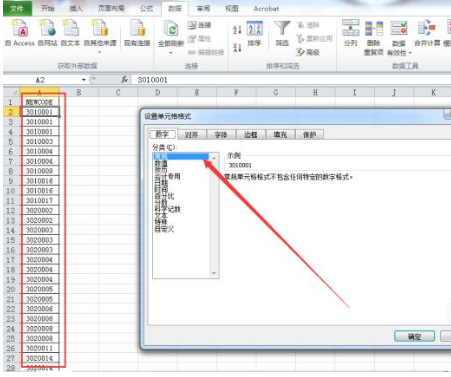The height and width of the screenshot is (377, 451).
Task: Click the category list scroll-down arrow
Action: tap(214, 273)
